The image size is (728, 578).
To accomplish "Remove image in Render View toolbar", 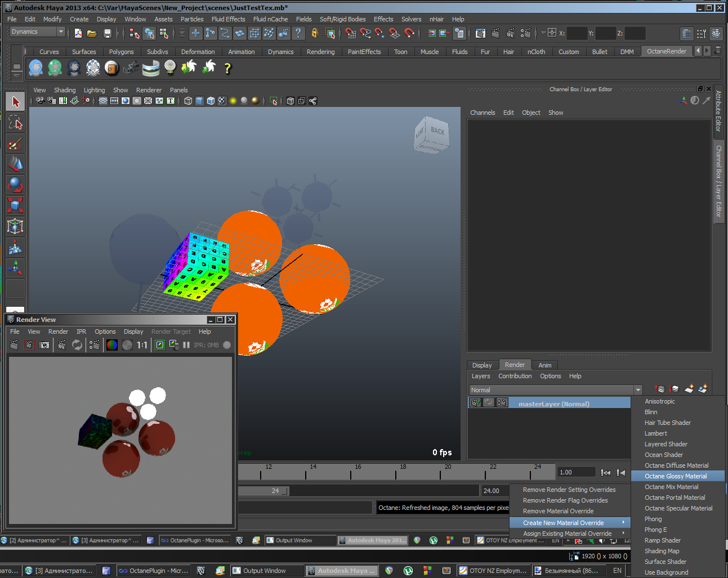I will [x=174, y=345].
